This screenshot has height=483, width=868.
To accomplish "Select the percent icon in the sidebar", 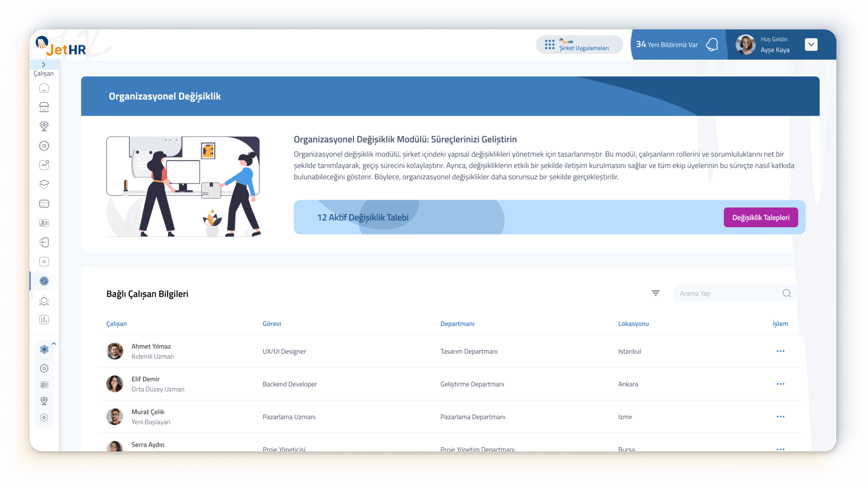I will click(44, 262).
